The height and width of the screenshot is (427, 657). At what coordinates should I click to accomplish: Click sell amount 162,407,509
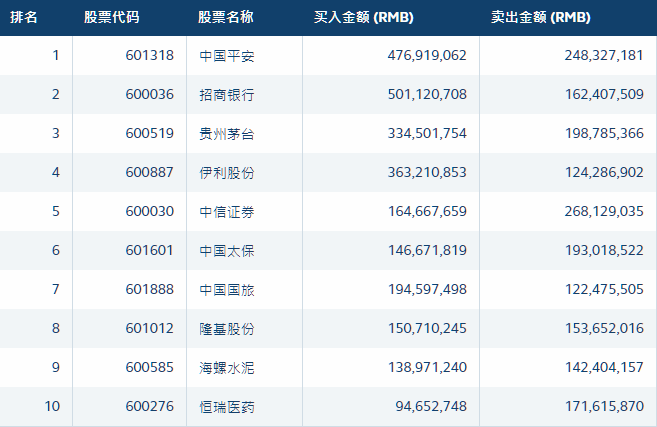[604, 94]
